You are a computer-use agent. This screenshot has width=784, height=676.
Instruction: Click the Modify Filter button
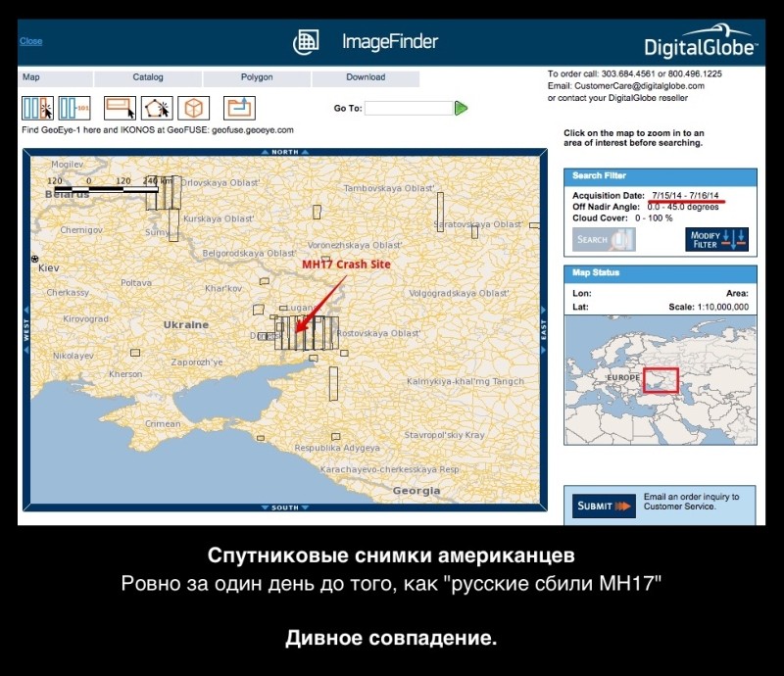(717, 239)
